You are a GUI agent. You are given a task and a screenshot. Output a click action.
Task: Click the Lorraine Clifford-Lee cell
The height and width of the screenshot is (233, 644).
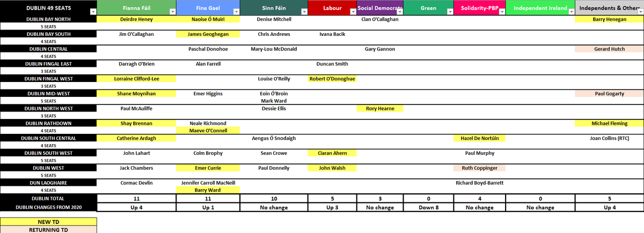coord(136,79)
